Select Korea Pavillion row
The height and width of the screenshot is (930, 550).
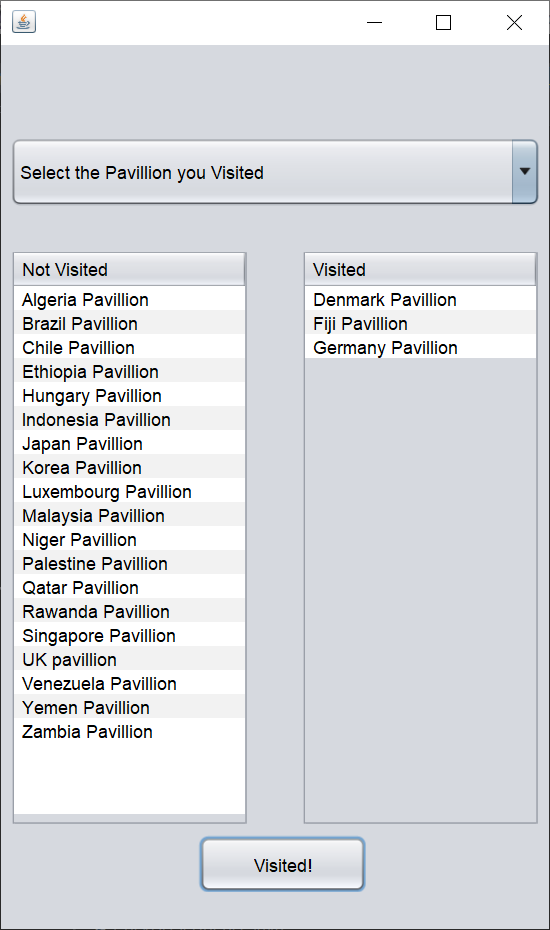point(129,467)
